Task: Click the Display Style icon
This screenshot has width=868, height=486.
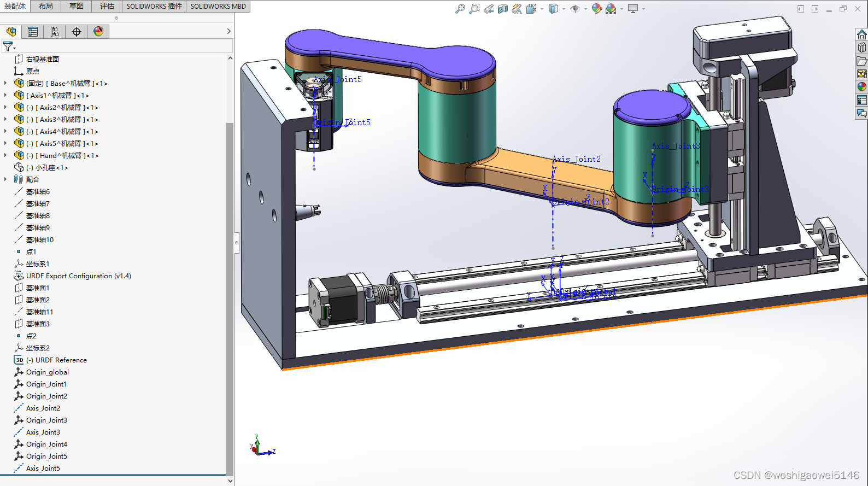Action: (x=553, y=9)
